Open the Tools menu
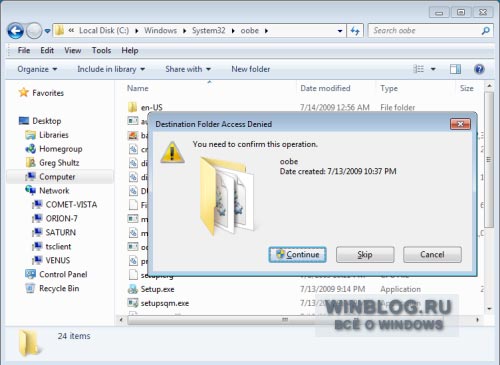 [x=101, y=50]
